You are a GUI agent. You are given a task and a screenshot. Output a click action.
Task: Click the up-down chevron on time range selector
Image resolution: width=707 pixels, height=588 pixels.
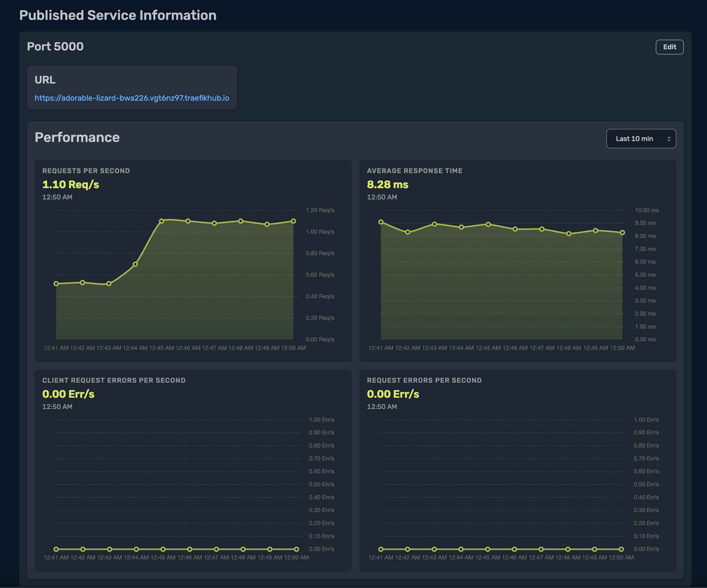(669, 139)
